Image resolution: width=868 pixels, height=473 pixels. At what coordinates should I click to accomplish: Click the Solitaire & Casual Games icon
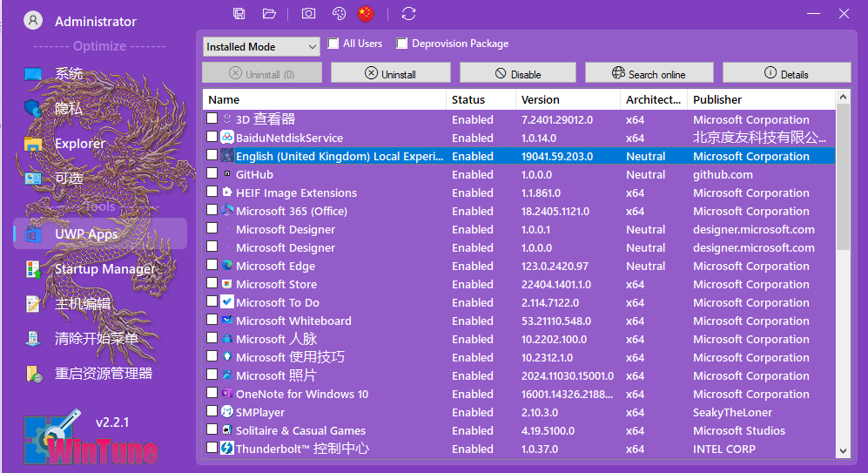tap(227, 429)
